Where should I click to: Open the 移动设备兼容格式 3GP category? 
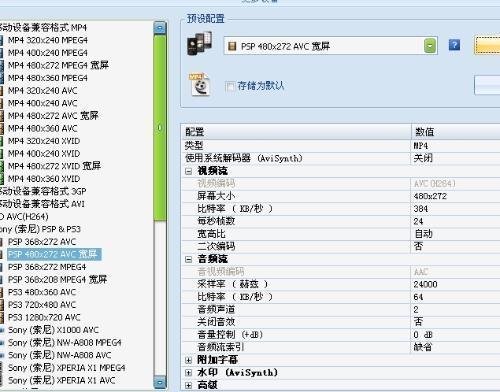click(x=43, y=191)
